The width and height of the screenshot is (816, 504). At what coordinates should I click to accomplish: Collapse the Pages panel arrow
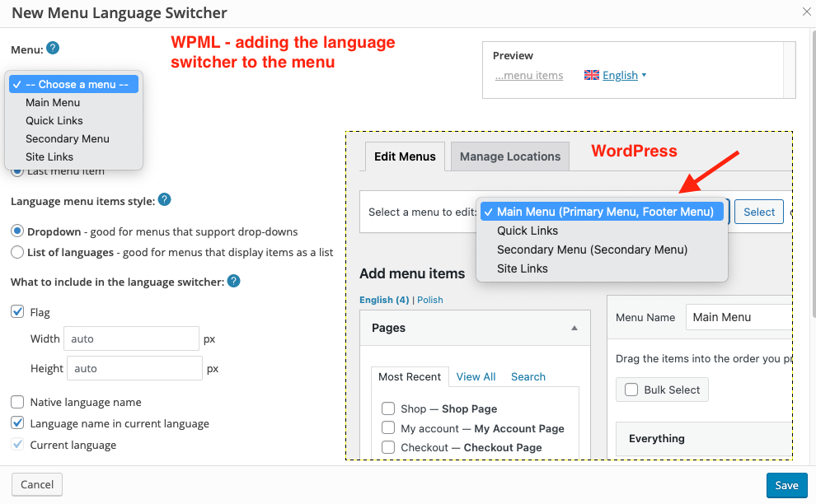click(x=574, y=328)
